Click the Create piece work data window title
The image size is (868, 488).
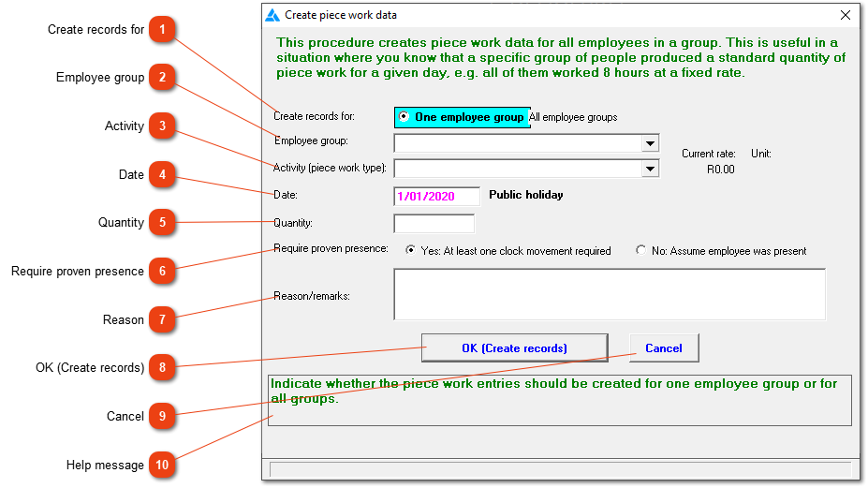coord(341,15)
